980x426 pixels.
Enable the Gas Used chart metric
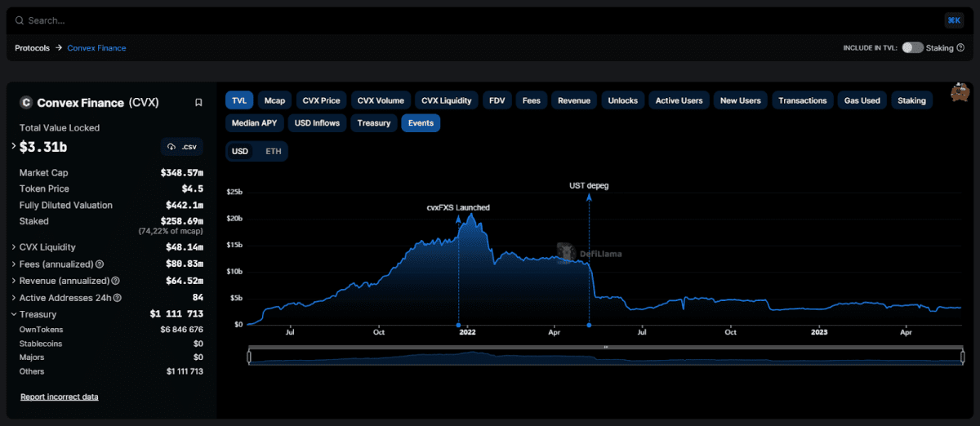click(x=862, y=100)
